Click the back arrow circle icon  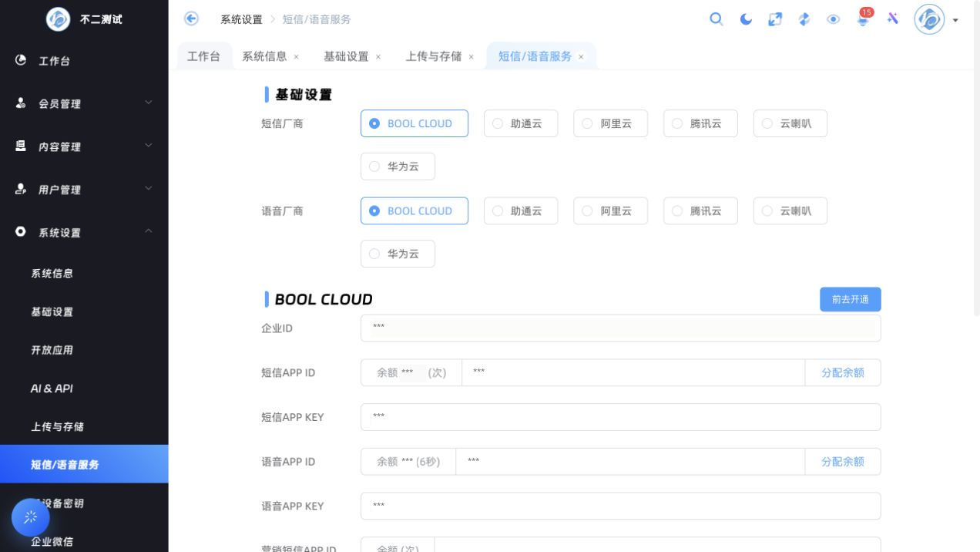point(191,19)
